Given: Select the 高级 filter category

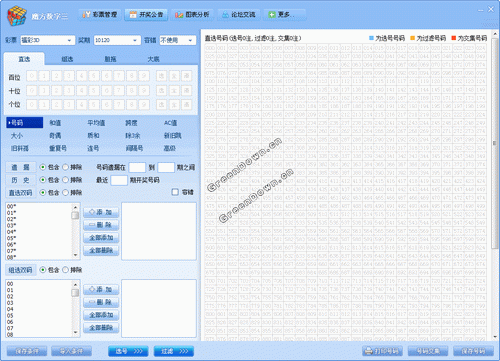Looking at the screenshot, I should tap(170, 148).
